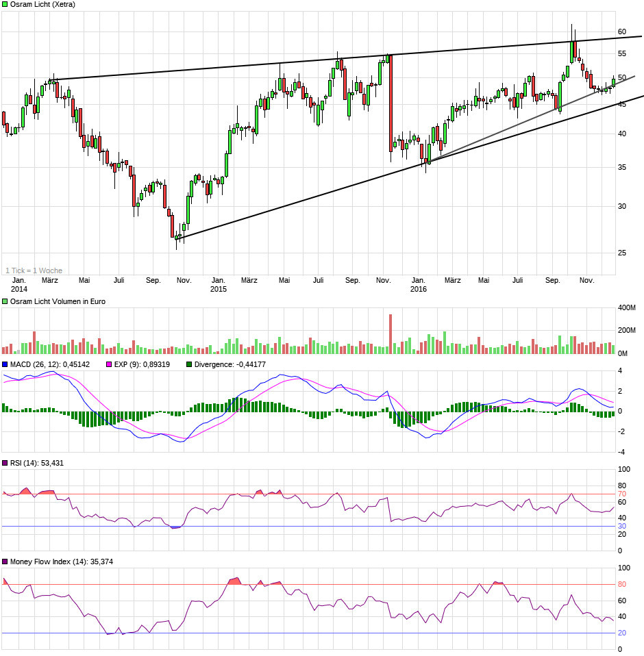Click the price axis value 25
644x656 pixels.
coord(622,253)
